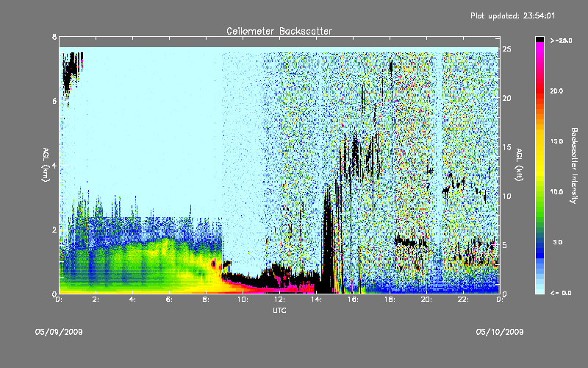Click the 10 kft tick on right axis
Image resolution: width=588 pixels, height=368 pixels.
506,196
